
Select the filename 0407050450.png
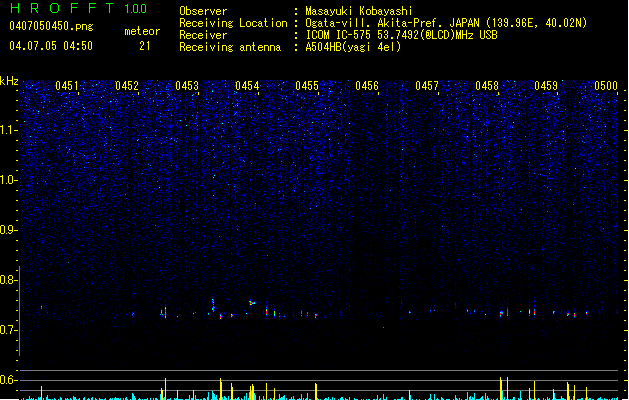coord(51,26)
